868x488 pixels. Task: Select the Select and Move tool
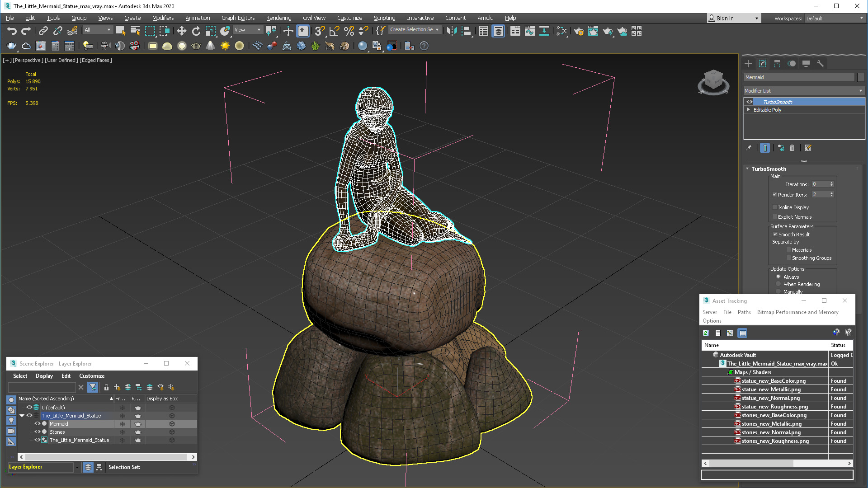tap(181, 31)
